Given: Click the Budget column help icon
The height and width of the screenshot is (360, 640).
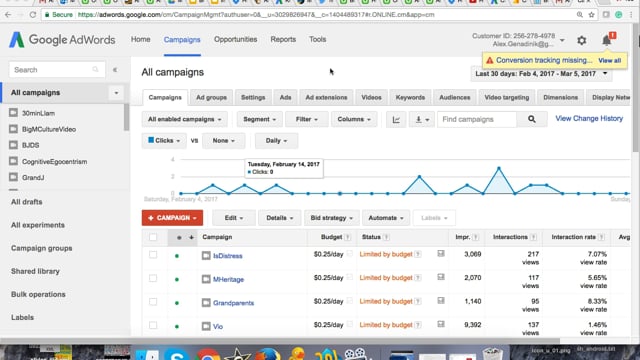Looking at the screenshot, I should point(347,237).
